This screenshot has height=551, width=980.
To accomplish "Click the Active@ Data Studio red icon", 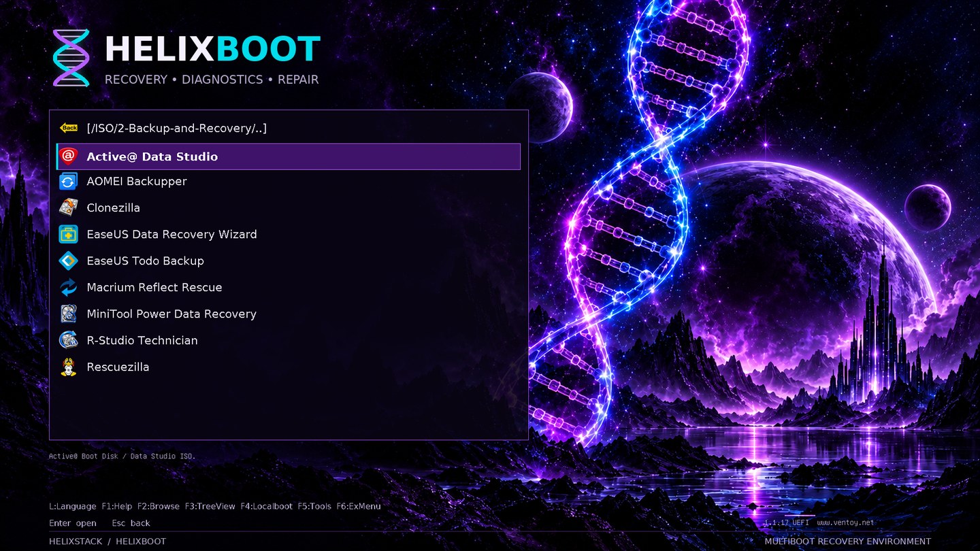I will (x=69, y=156).
